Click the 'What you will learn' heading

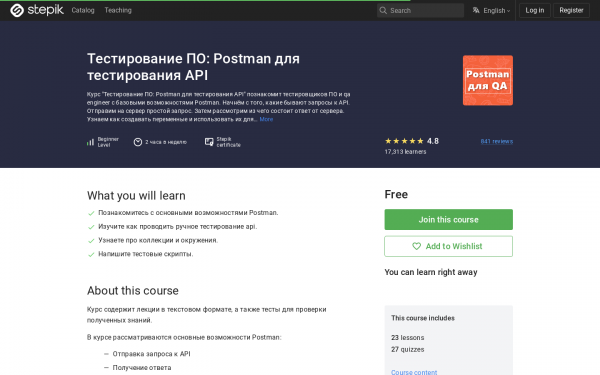[x=136, y=196]
